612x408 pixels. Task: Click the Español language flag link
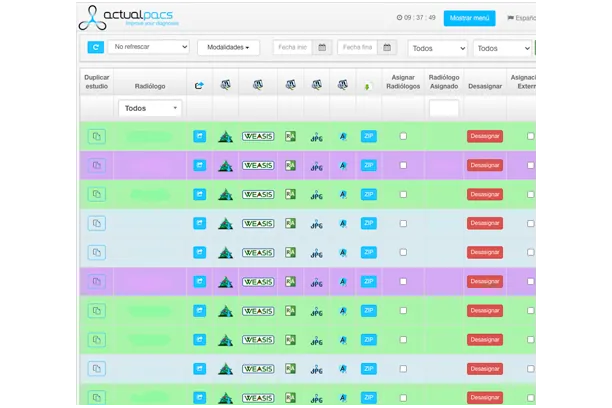(521, 18)
